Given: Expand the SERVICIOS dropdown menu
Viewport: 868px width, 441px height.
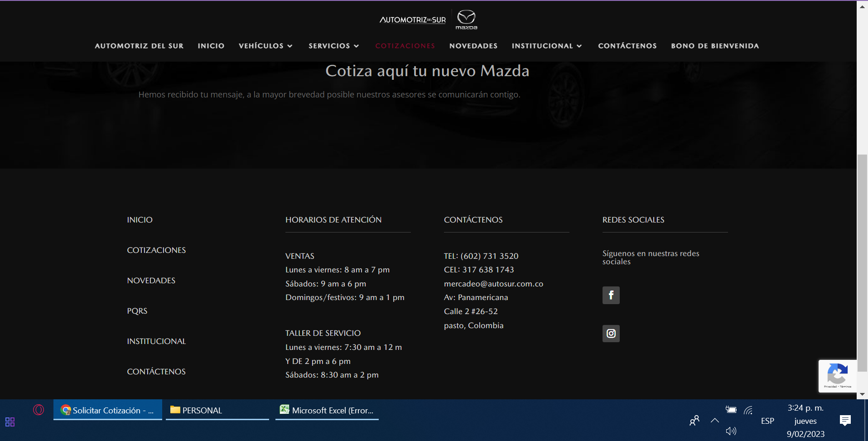Looking at the screenshot, I should pyautogui.click(x=334, y=46).
